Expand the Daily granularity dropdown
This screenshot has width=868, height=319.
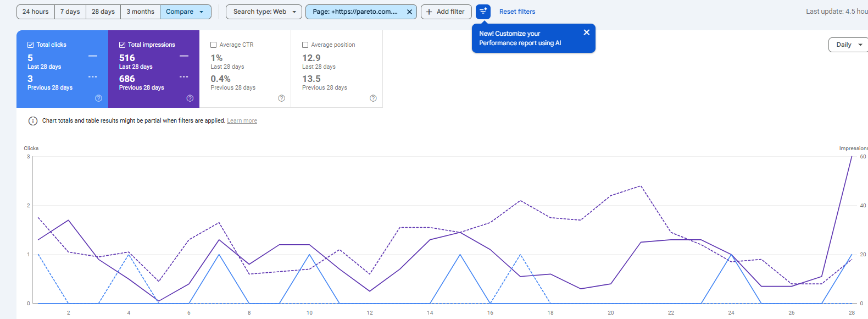pos(848,45)
